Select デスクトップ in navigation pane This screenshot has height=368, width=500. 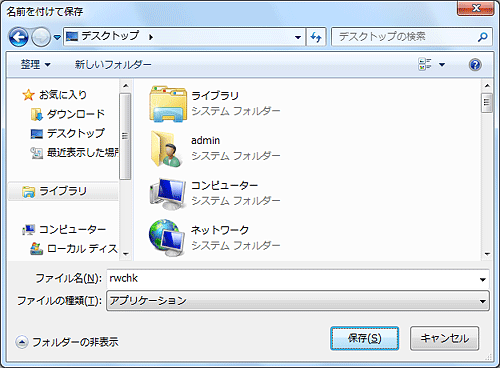pyautogui.click(x=76, y=133)
